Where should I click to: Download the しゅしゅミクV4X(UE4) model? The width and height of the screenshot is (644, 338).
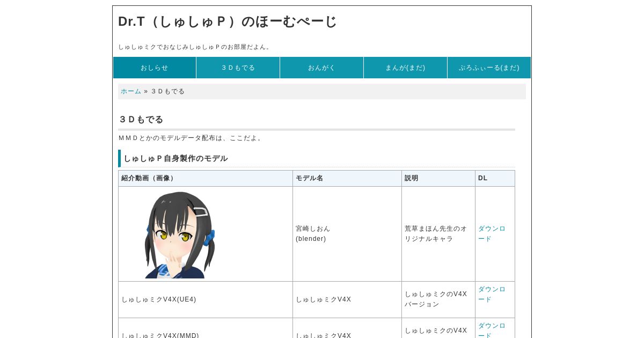click(492, 294)
